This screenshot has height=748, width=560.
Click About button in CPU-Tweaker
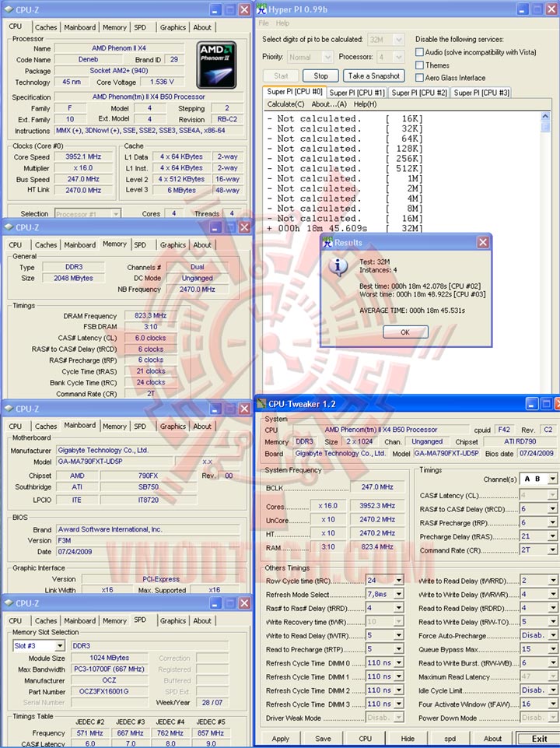coord(492,738)
